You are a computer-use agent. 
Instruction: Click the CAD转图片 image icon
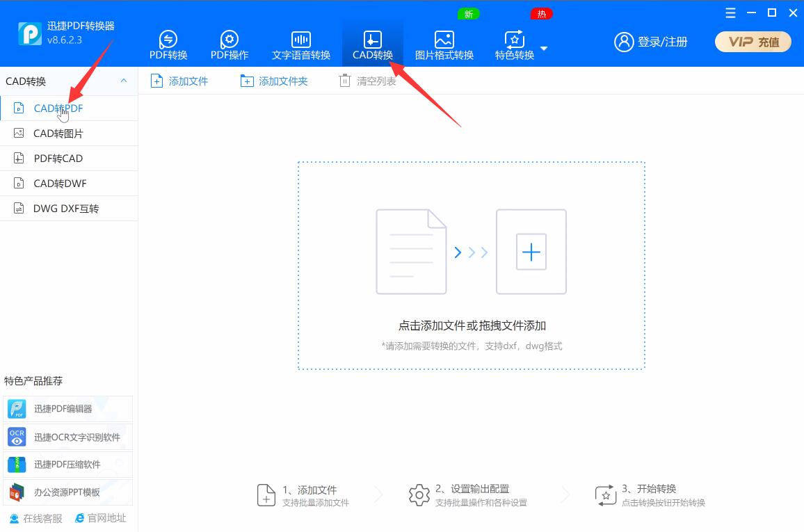click(19, 134)
